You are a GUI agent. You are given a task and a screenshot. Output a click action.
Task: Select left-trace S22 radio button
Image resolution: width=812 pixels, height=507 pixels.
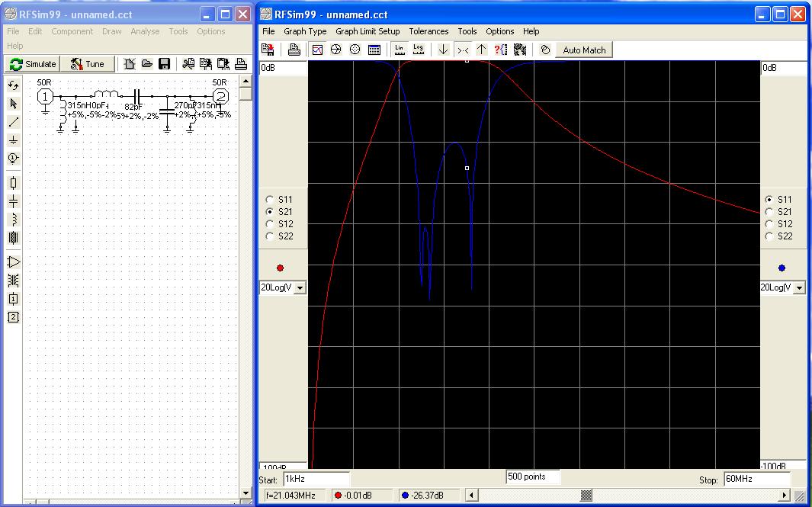[269, 236]
